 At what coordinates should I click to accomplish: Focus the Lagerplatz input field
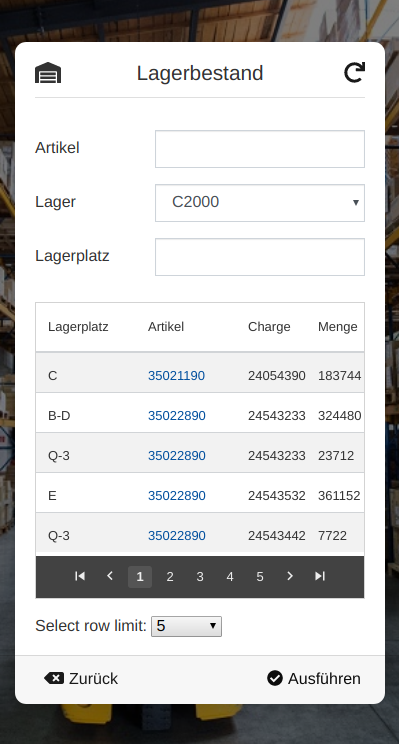pos(260,257)
